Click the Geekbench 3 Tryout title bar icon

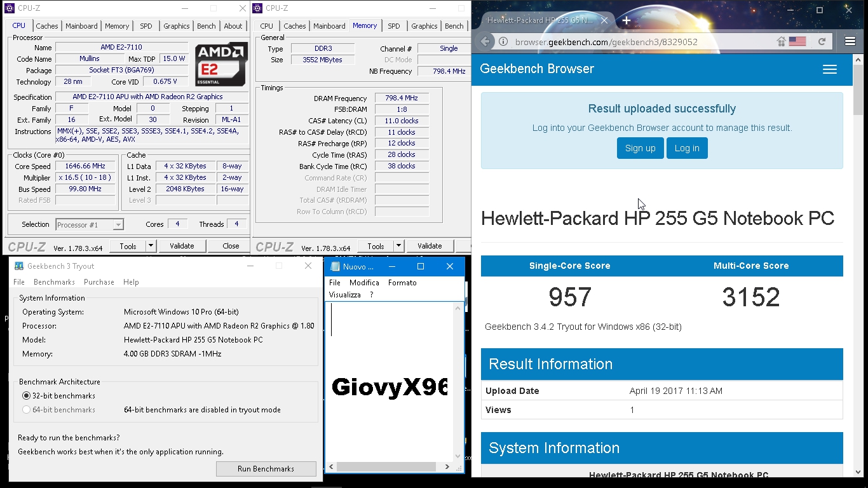pyautogui.click(x=19, y=266)
